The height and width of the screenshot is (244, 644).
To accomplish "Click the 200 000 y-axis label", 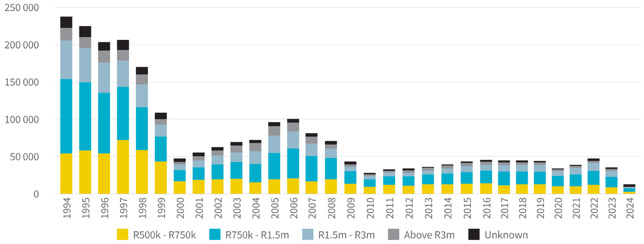I will [22, 45].
